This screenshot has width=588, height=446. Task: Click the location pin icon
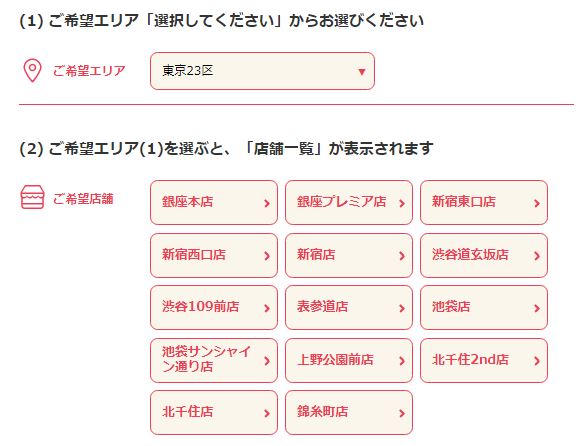coord(32,71)
